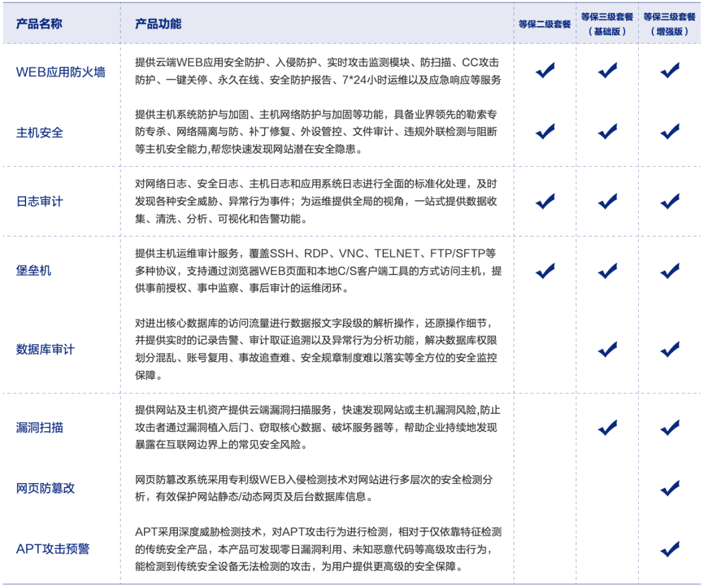The image size is (704, 588).
Task: Click 日志审计 checkmark under 等保二级套餐
Action: tap(545, 201)
